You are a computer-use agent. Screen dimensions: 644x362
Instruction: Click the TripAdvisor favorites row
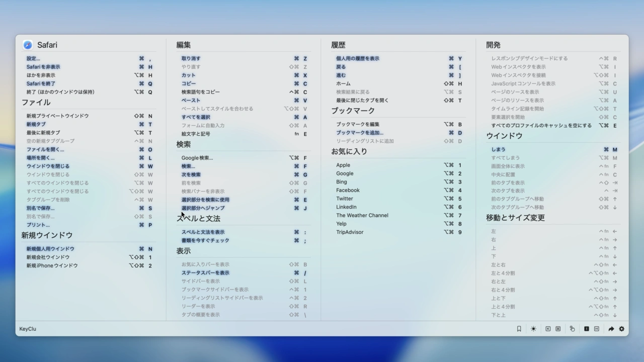click(x=399, y=232)
